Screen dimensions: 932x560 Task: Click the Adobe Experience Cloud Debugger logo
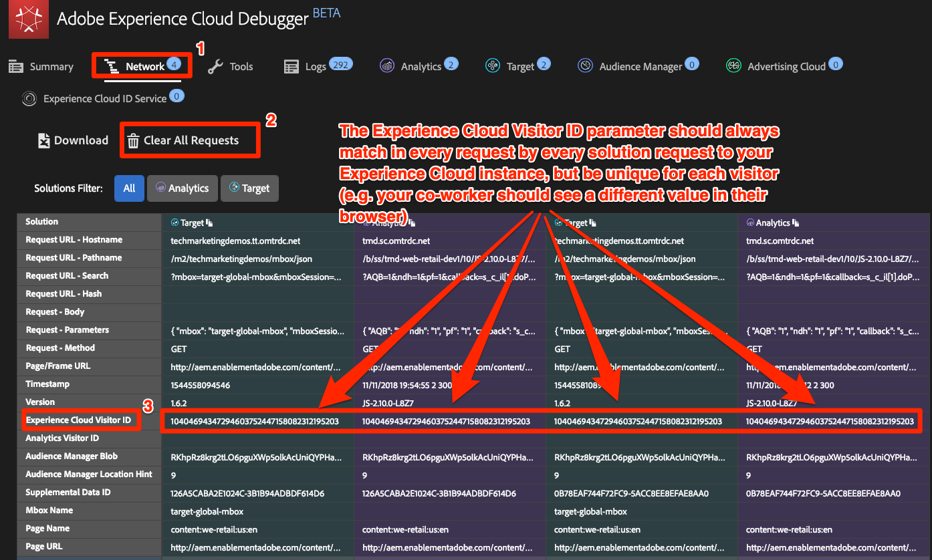29,18
